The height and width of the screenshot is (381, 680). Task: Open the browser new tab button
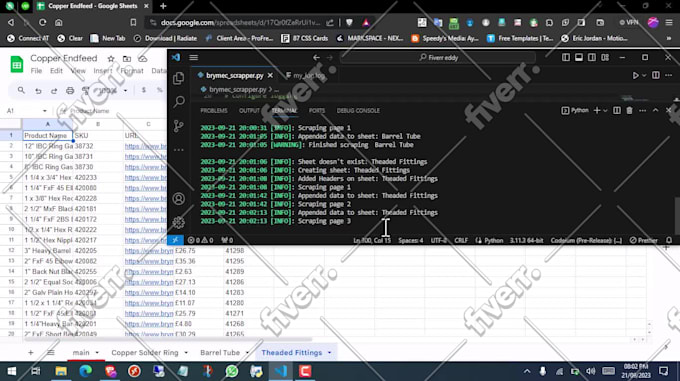click(x=163, y=6)
